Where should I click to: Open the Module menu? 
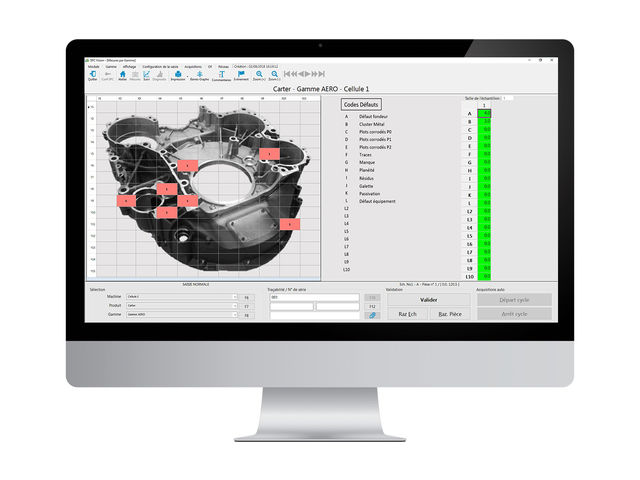(94, 64)
